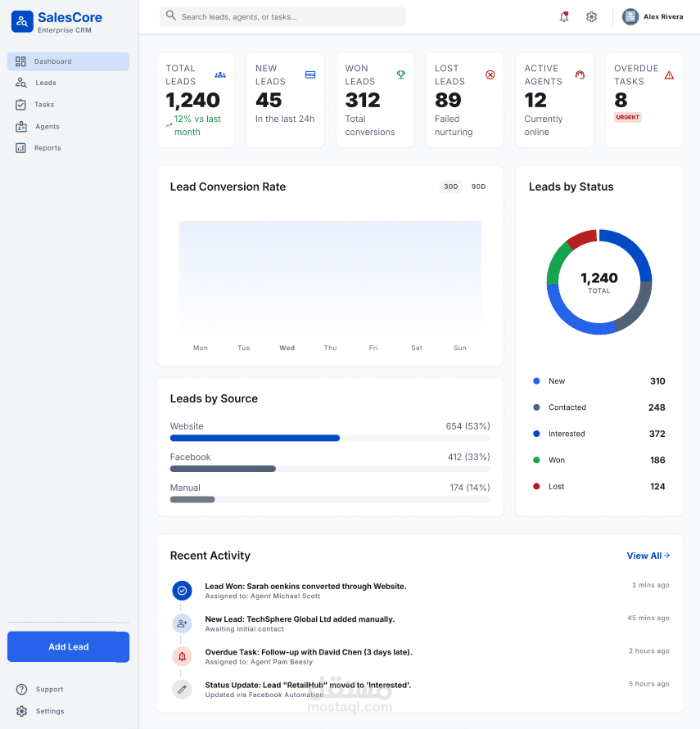Screen dimensions: 700x729
Task: Open the RetailHub status update entry
Action: pos(420,690)
